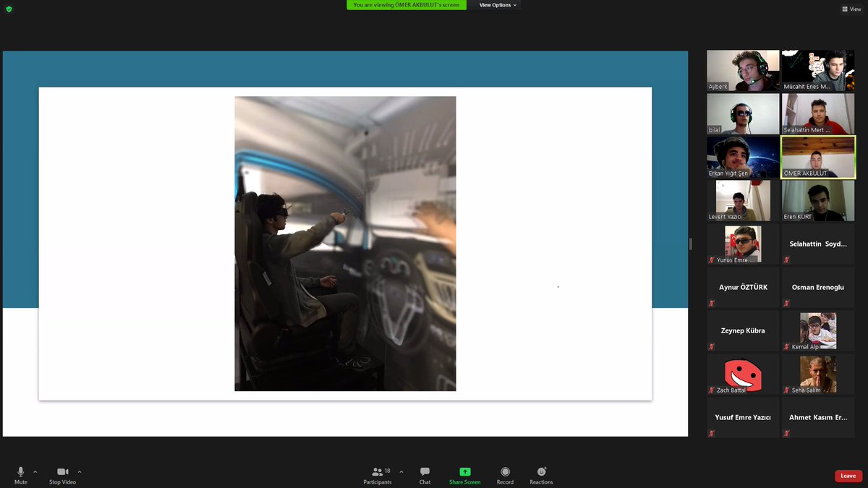The width and height of the screenshot is (868, 488).
Task: Start recording with Record button
Action: click(505, 475)
